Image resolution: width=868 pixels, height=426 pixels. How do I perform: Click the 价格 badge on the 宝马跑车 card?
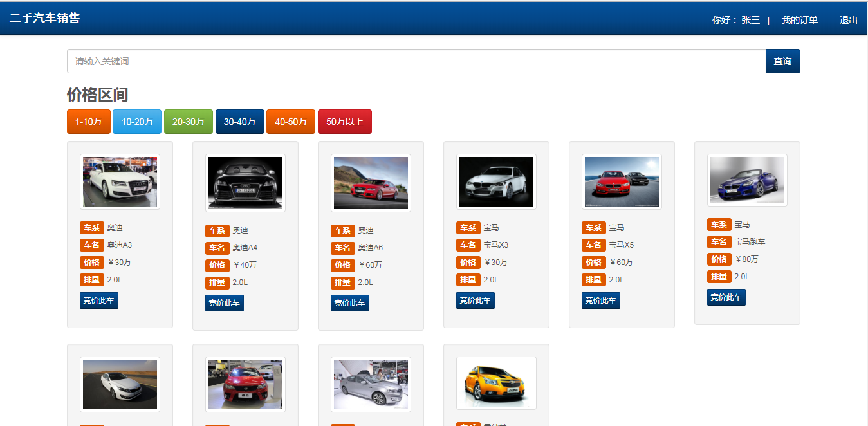pyautogui.click(x=719, y=259)
